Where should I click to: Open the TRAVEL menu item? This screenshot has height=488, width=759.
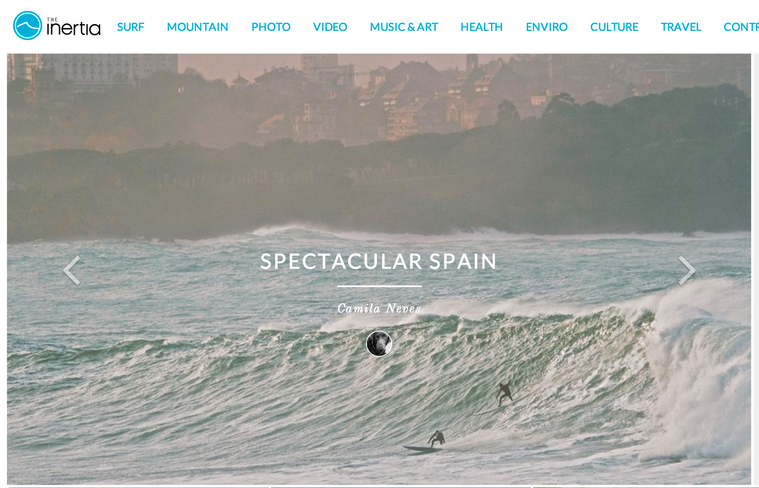coord(681,27)
